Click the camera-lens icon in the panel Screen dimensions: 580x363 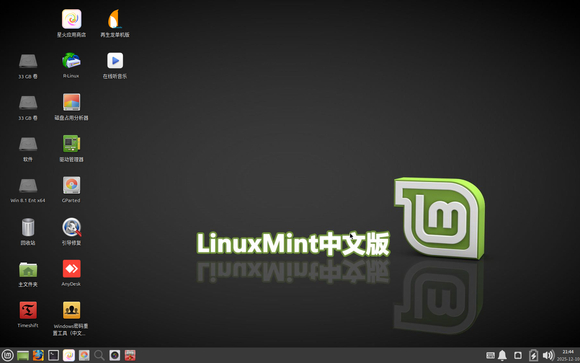click(x=115, y=355)
